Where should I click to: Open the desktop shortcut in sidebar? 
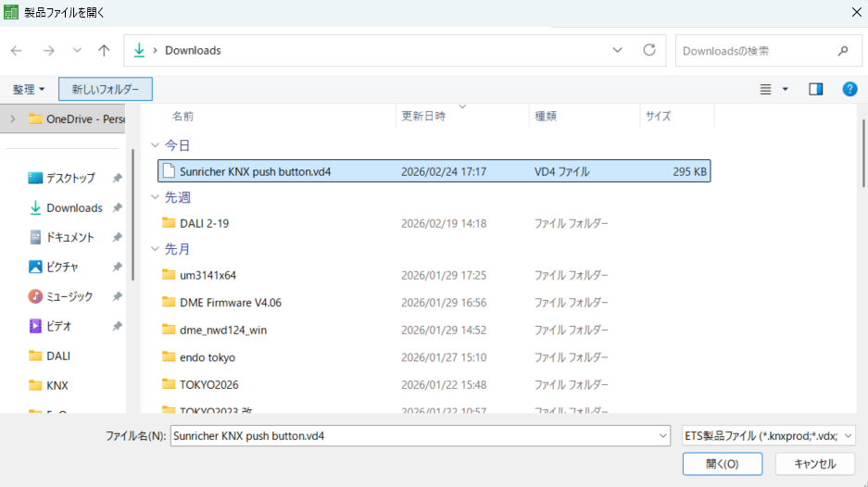pos(70,178)
